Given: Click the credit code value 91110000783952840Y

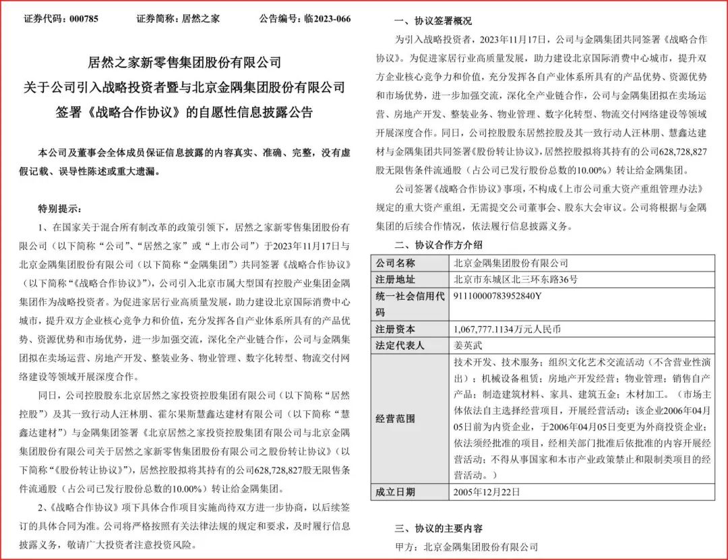Looking at the screenshot, I should tap(499, 296).
